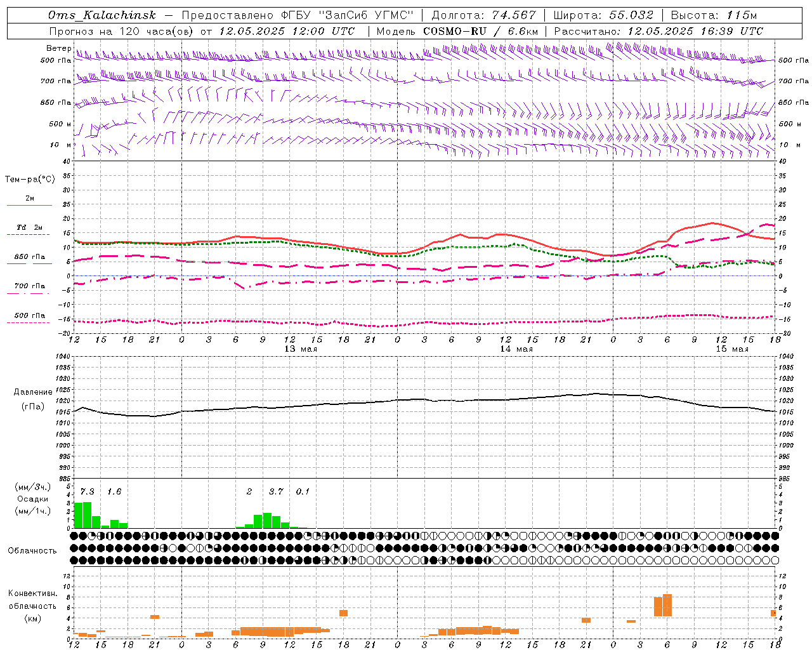
Task: Click the red solid line sample under '2м'
Action: pyautogui.click(x=29, y=206)
